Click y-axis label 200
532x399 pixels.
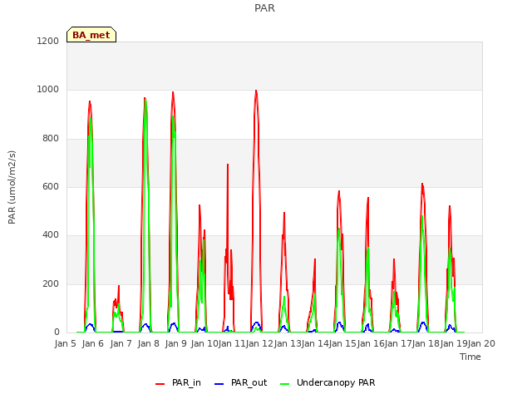51,284
